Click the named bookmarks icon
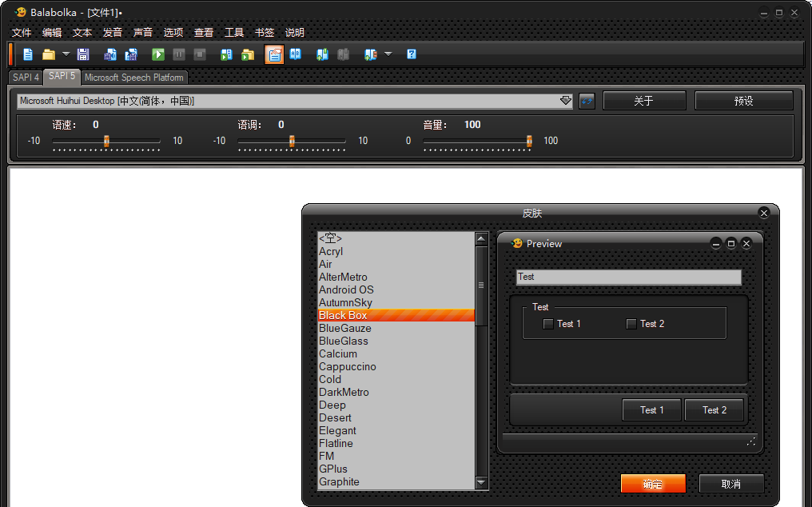Screen dimensions: 812x507 (370, 54)
